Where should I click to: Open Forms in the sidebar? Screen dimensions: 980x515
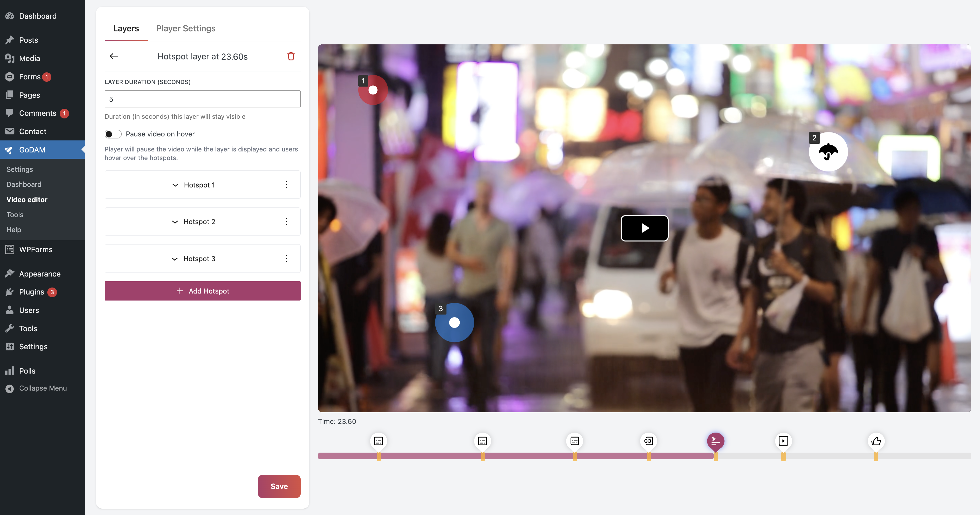pyautogui.click(x=43, y=76)
